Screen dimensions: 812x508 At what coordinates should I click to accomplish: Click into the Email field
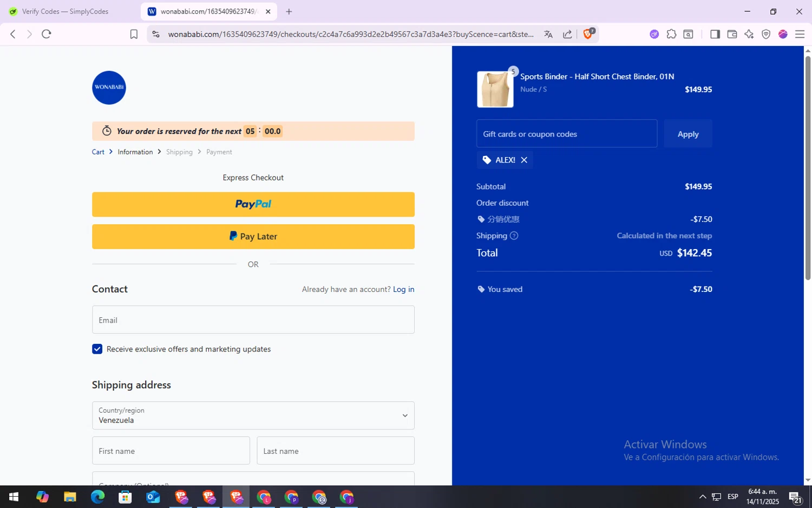tap(253, 320)
